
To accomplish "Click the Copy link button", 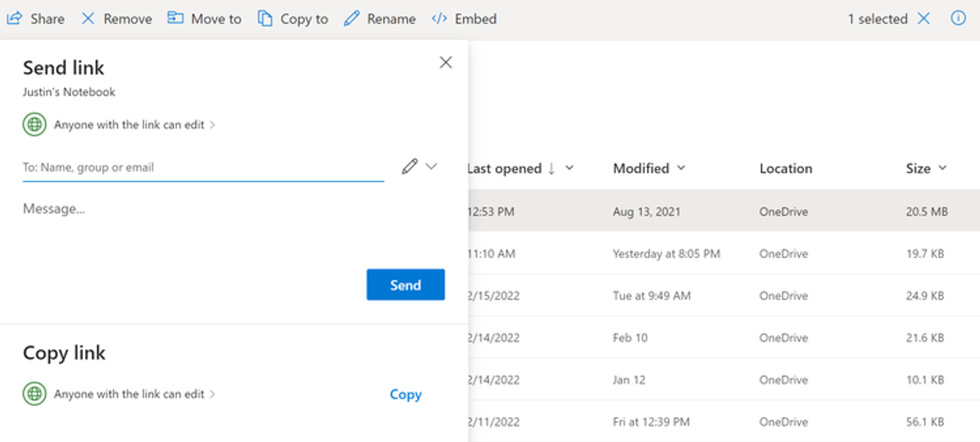I will click(x=405, y=395).
